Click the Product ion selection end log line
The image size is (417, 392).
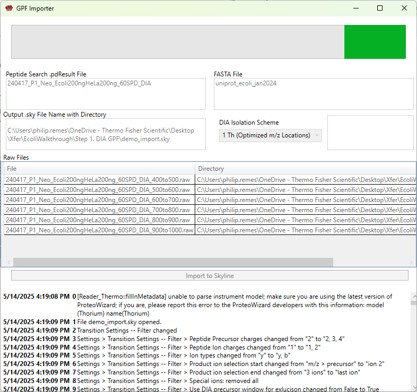218,372
